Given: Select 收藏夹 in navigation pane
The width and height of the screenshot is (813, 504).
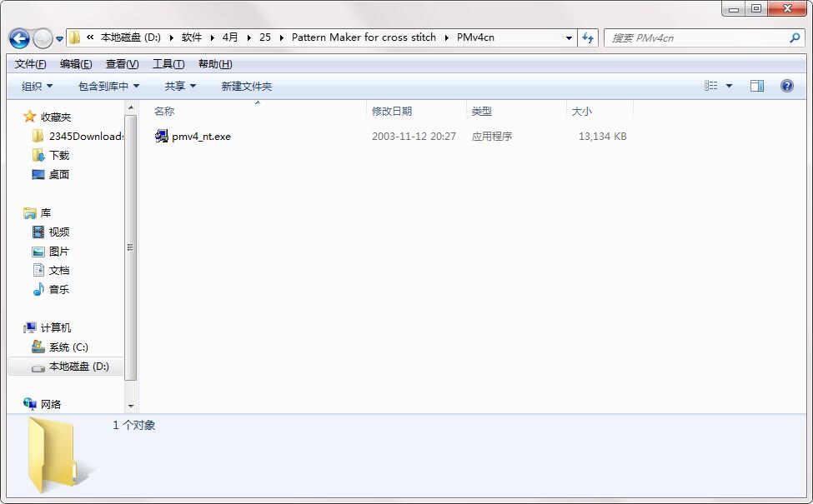Looking at the screenshot, I should tap(56, 117).
